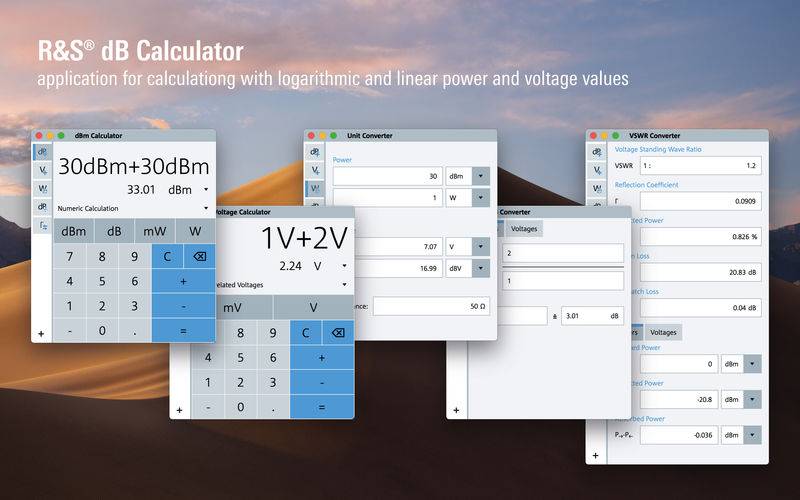The height and width of the screenshot is (500, 800).
Task: Click plus icon at bottom of VSWR Converter sidebar
Action: (x=595, y=455)
